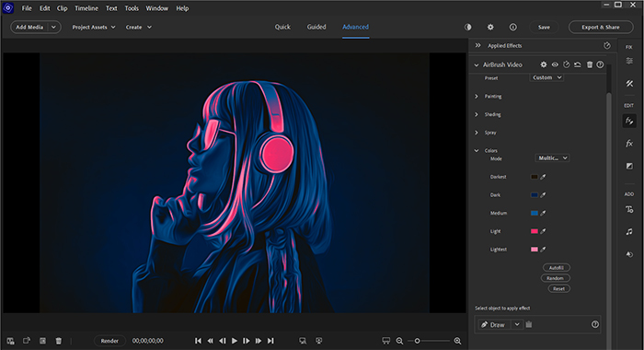Open the Graphics panel icon
The height and width of the screenshot is (350, 644).
629,254
